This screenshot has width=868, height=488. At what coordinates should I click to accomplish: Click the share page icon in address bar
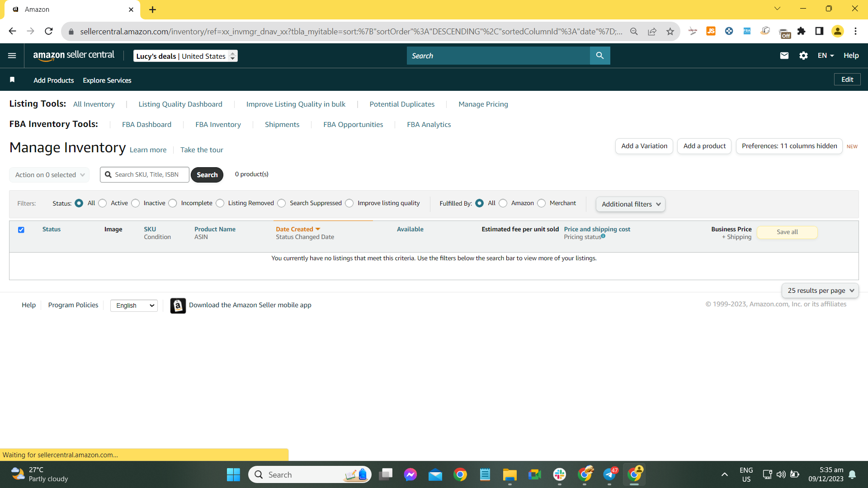(x=652, y=31)
